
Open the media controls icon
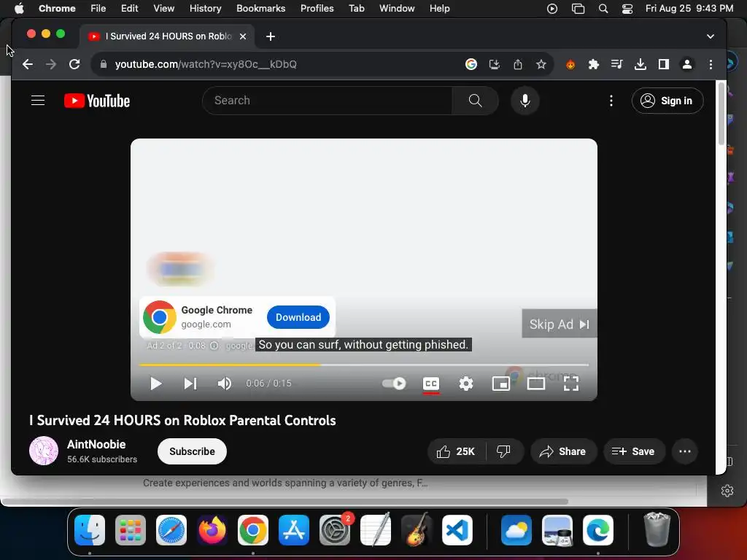pyautogui.click(x=616, y=64)
